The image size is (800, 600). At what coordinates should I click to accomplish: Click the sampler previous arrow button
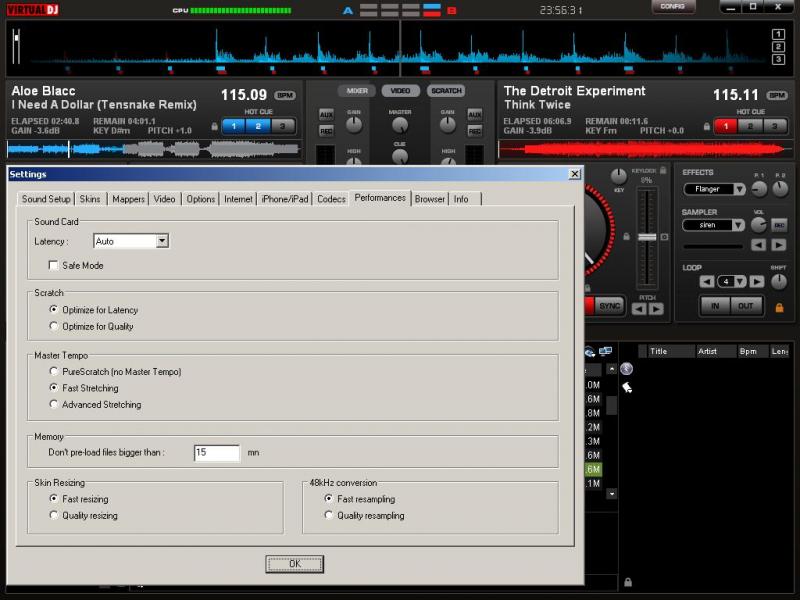pos(758,245)
